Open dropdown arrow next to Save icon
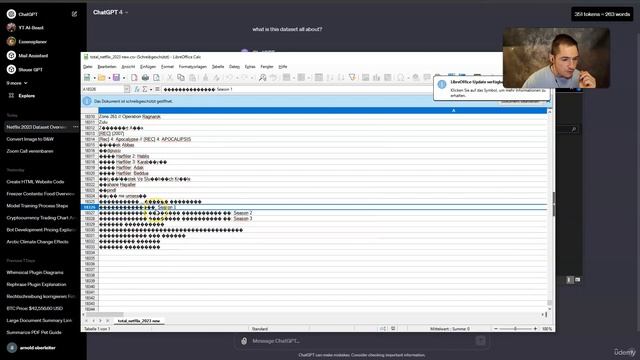Image resolution: width=640 pixels, height=360 pixels. click(124, 78)
